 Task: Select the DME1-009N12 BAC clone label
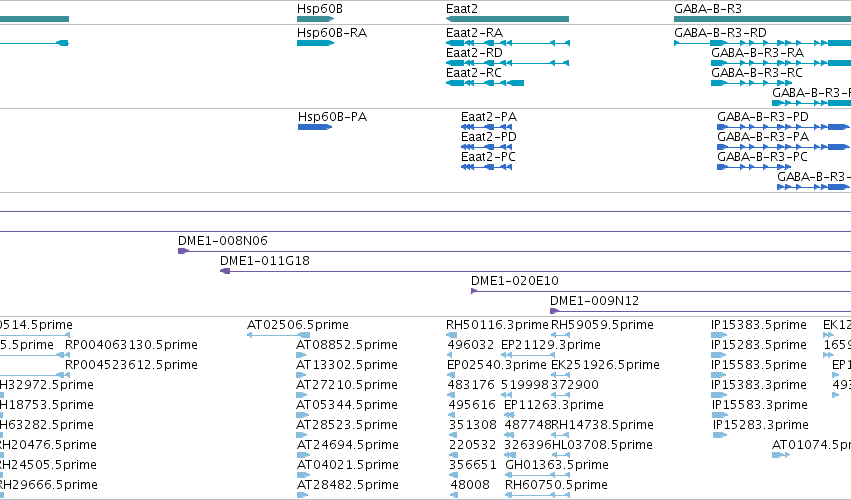594,301
